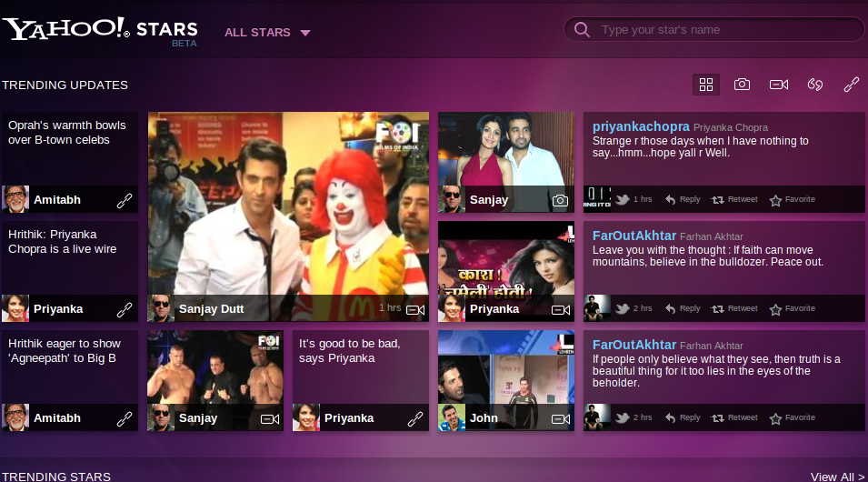868x482 pixels.
Task: Open FarOutAkhtar username on beholder tweet
Action: [634, 345]
